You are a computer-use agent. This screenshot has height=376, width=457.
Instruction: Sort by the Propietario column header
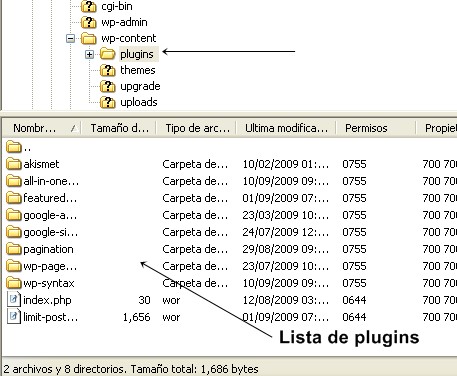click(437, 128)
